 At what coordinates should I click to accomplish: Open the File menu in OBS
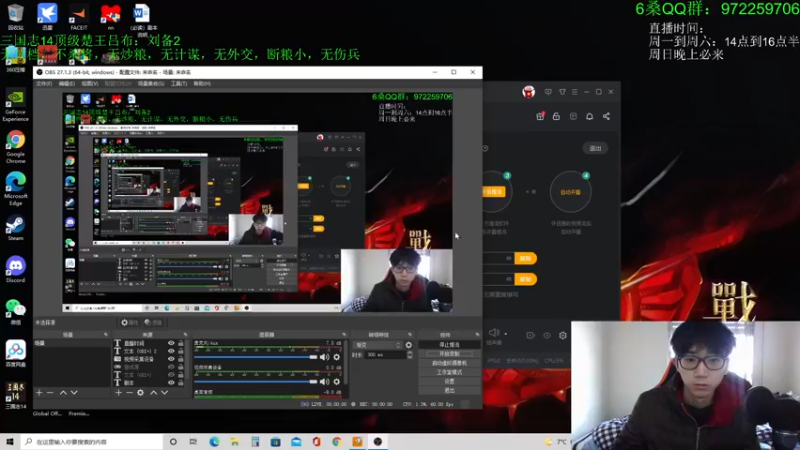[x=44, y=83]
